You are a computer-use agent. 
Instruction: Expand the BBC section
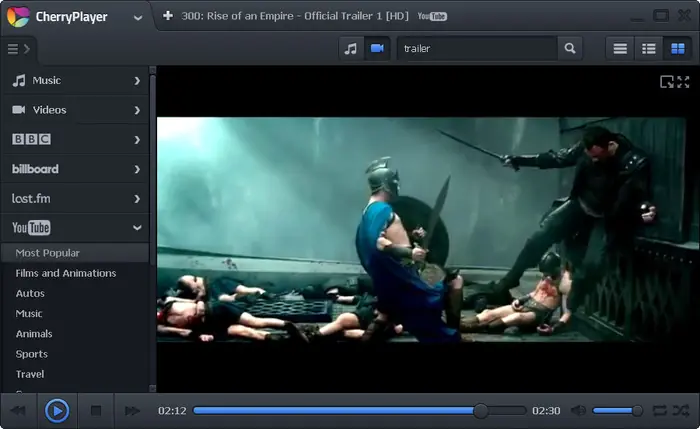point(75,140)
